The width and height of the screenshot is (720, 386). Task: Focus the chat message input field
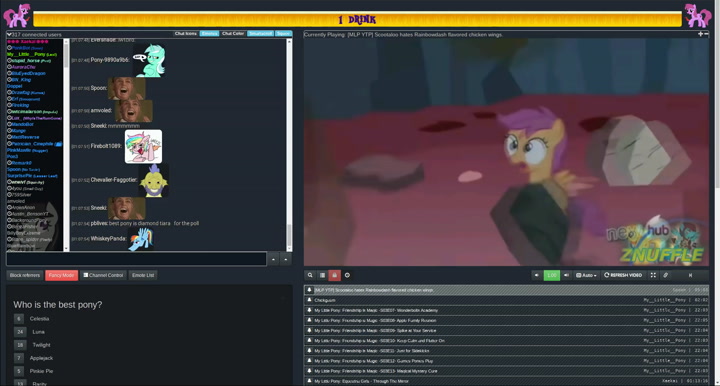coord(136,259)
